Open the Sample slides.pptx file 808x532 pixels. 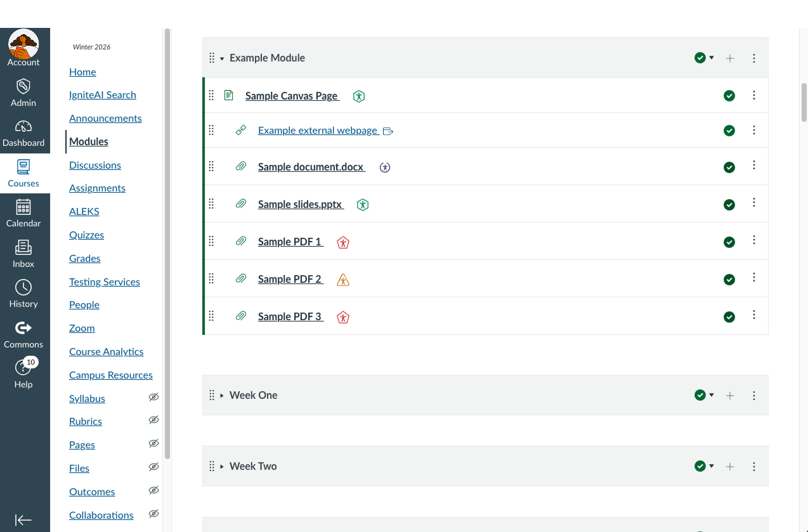coord(300,204)
